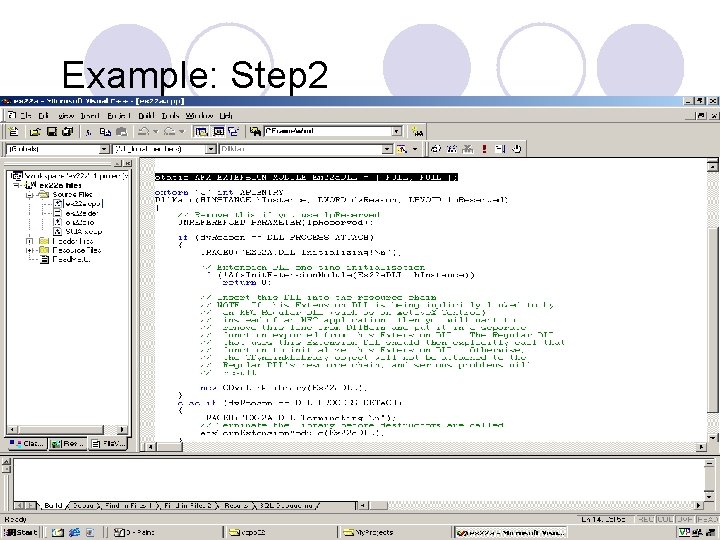Click the Insert/Remove Breakpoint hand icon
Image resolution: width=720 pixels, height=540 pixels.
[x=517, y=149]
